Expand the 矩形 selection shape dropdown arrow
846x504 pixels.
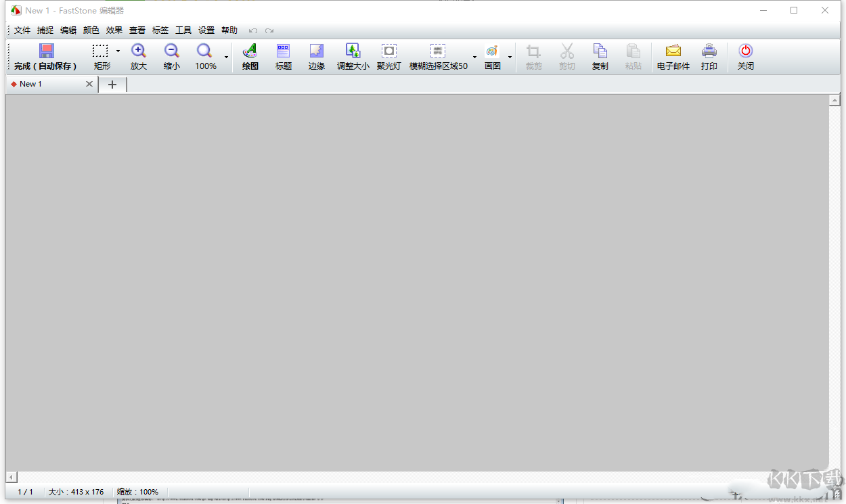[x=118, y=51]
